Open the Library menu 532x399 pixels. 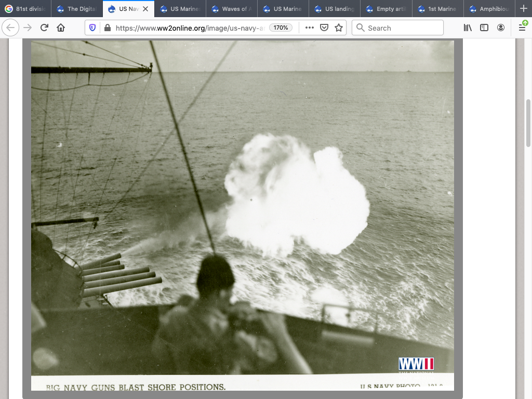(x=468, y=28)
